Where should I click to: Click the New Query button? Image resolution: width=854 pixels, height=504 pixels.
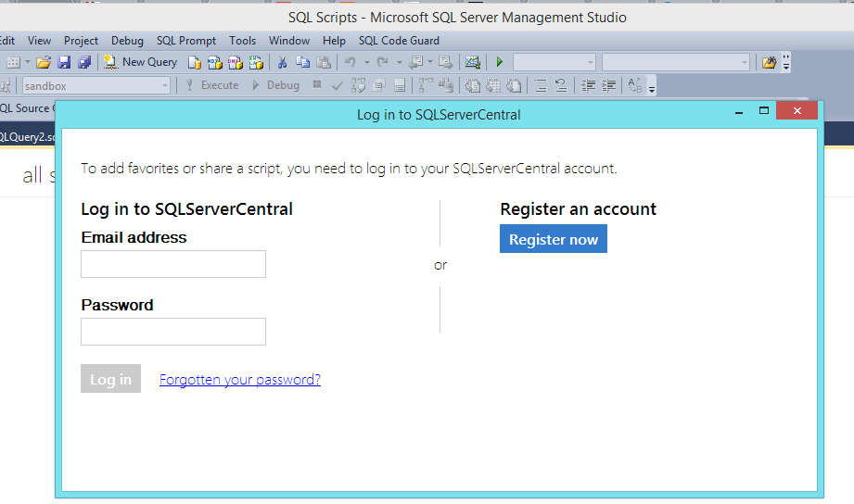coord(140,62)
